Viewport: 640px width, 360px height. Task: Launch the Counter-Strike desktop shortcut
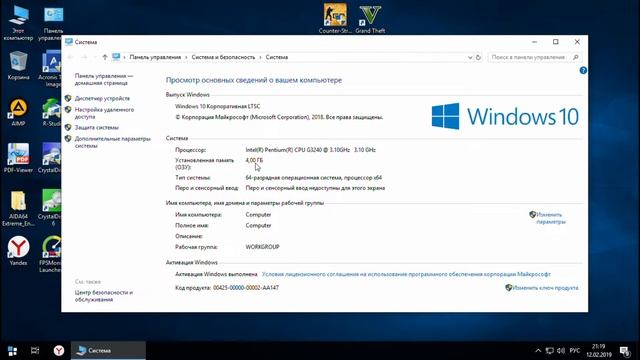[x=335, y=18]
